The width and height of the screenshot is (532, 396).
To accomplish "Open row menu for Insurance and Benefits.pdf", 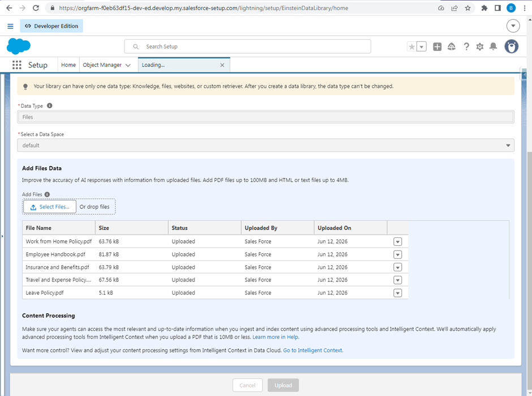I will (398, 267).
